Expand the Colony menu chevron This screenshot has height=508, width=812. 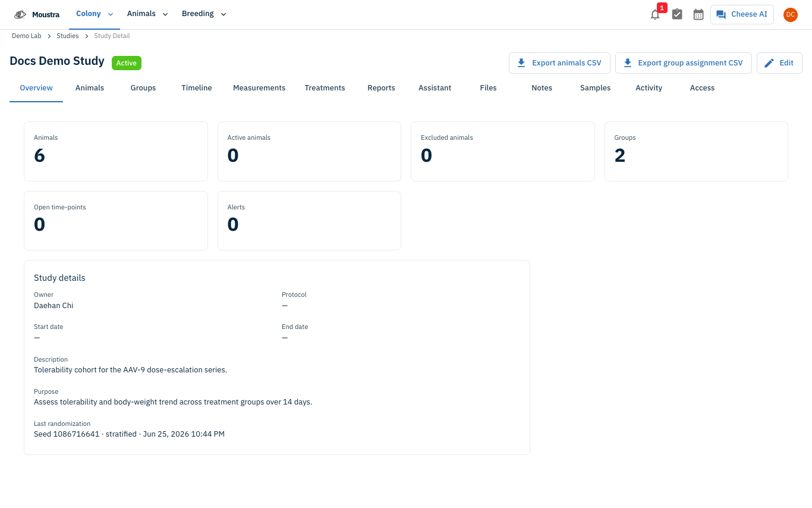point(111,14)
